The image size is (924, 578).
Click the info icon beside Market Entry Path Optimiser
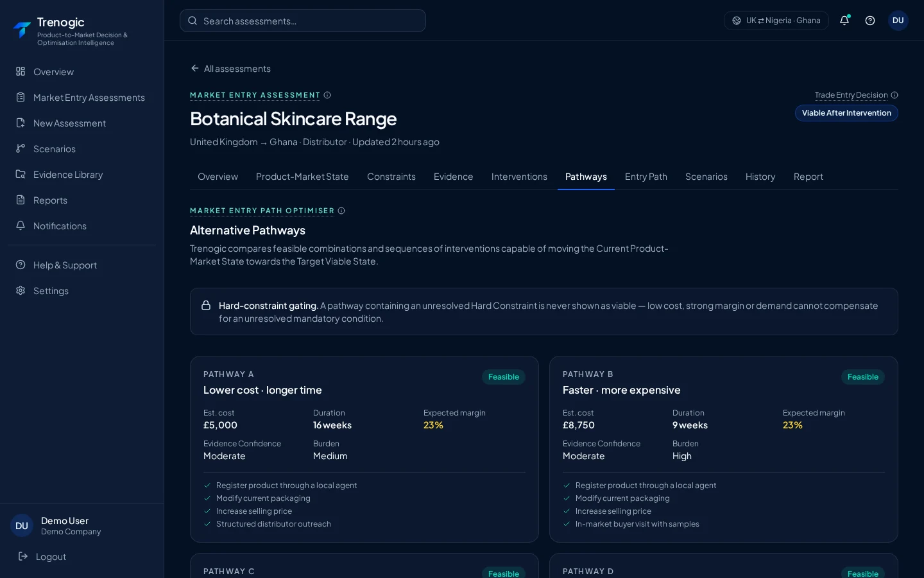coord(341,211)
